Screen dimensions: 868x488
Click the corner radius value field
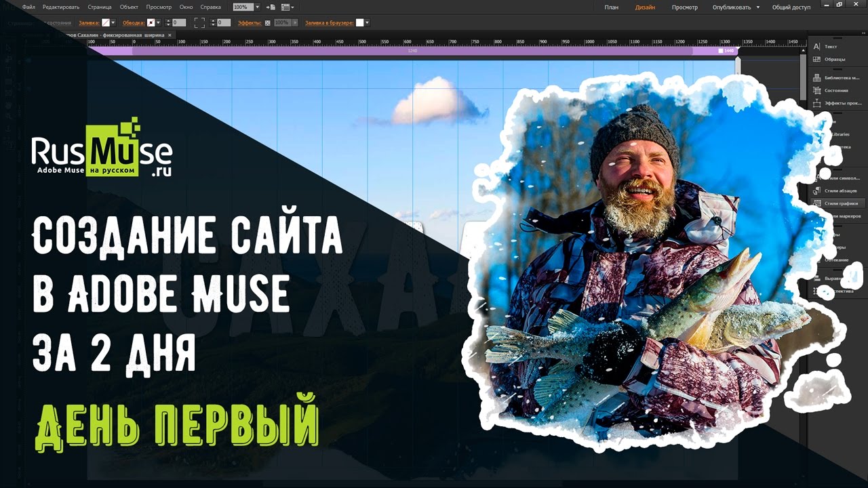[x=224, y=22]
